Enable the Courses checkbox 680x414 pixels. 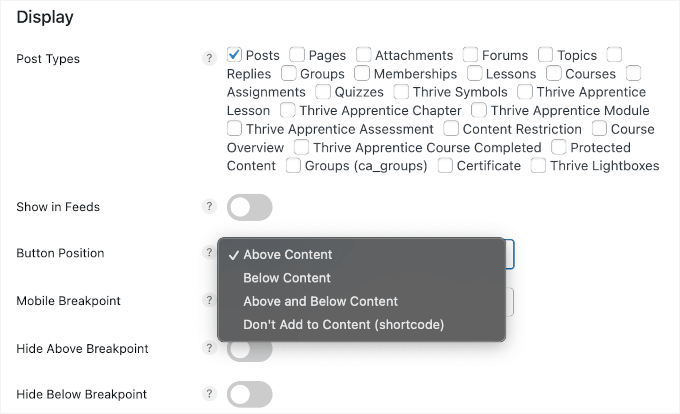point(554,73)
